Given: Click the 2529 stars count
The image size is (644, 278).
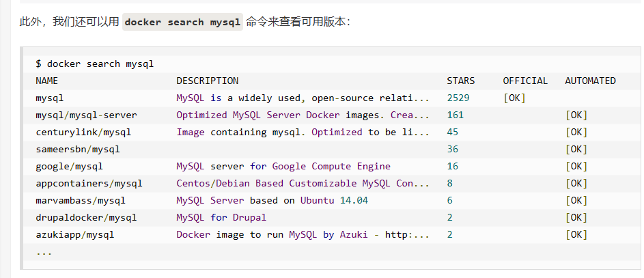Looking at the screenshot, I should pos(458,98).
